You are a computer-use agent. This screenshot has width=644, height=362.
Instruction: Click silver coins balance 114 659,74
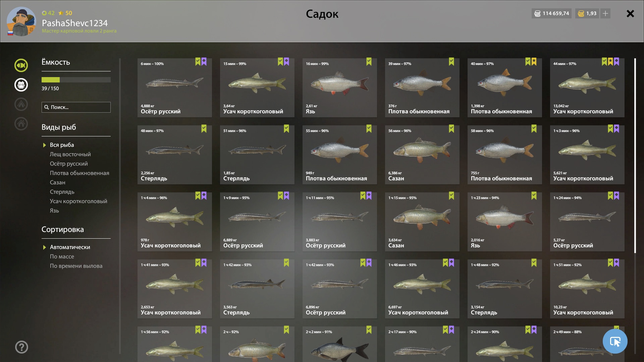551,13
